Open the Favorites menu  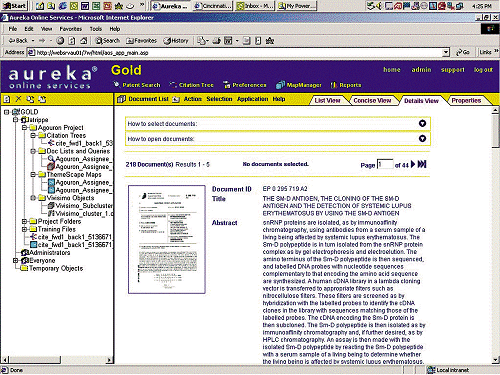(x=71, y=29)
